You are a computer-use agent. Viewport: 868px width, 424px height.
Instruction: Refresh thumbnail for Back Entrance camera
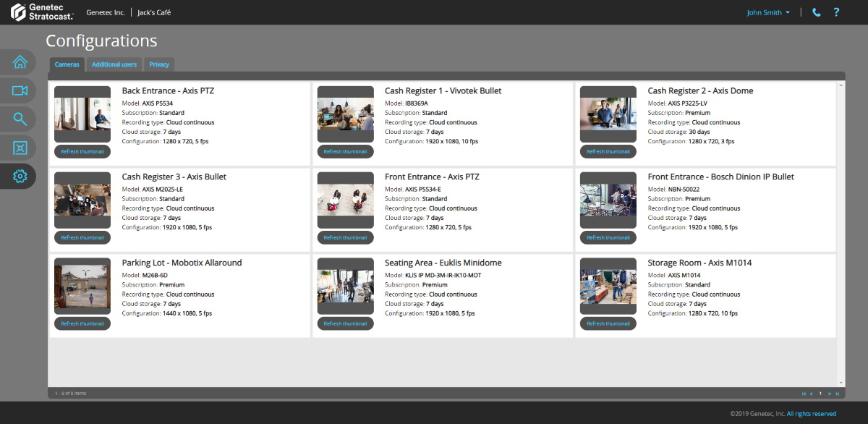[x=82, y=152]
